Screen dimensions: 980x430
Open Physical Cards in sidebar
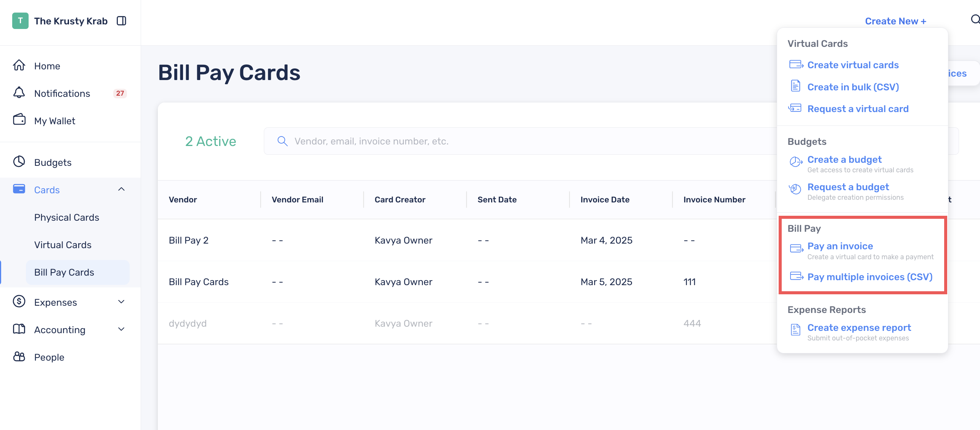[x=67, y=217]
